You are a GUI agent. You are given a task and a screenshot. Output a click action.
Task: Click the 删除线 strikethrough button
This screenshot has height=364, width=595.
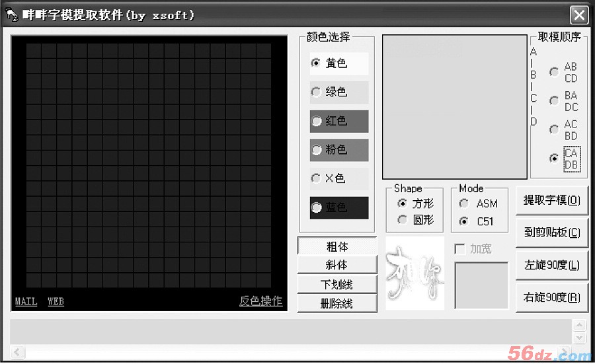(x=337, y=303)
